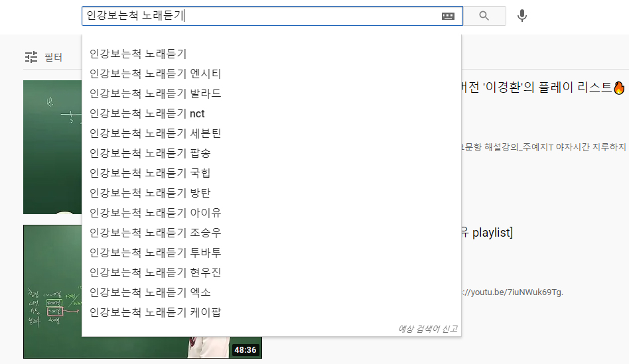629x364 pixels.
Task: Choose suggestion 인강보는척 노래듣기 엔시티
Action: point(271,74)
